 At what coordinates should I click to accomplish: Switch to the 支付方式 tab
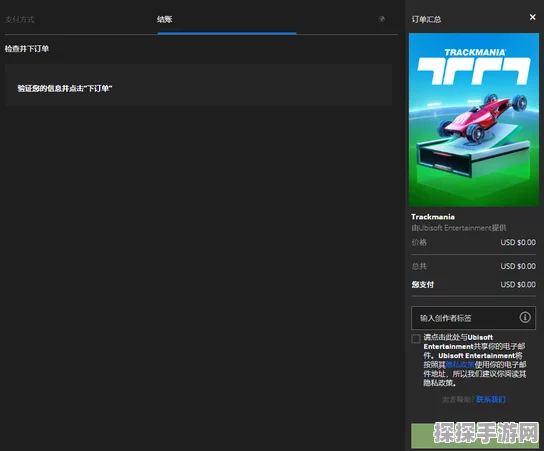click(20, 19)
